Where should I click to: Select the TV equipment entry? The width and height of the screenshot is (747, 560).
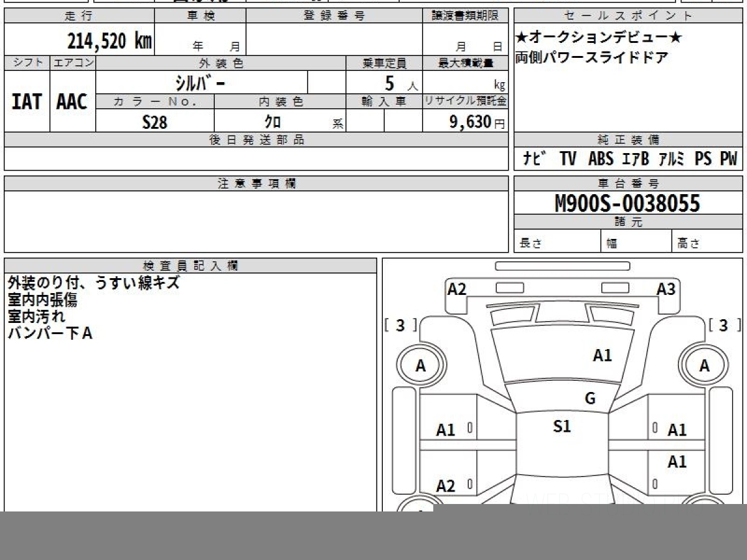pos(568,159)
